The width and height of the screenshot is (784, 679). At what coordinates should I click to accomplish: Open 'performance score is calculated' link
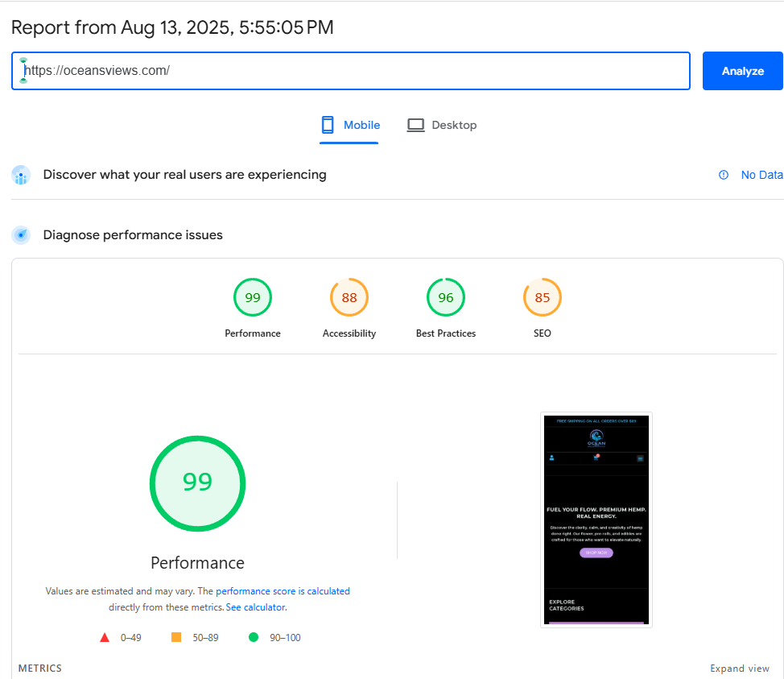pos(283,591)
